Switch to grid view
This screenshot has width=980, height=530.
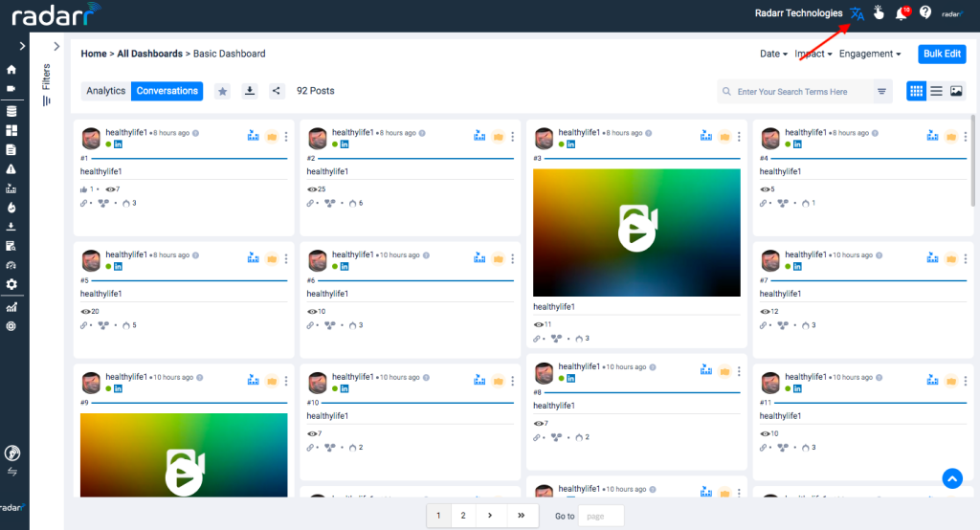point(916,91)
